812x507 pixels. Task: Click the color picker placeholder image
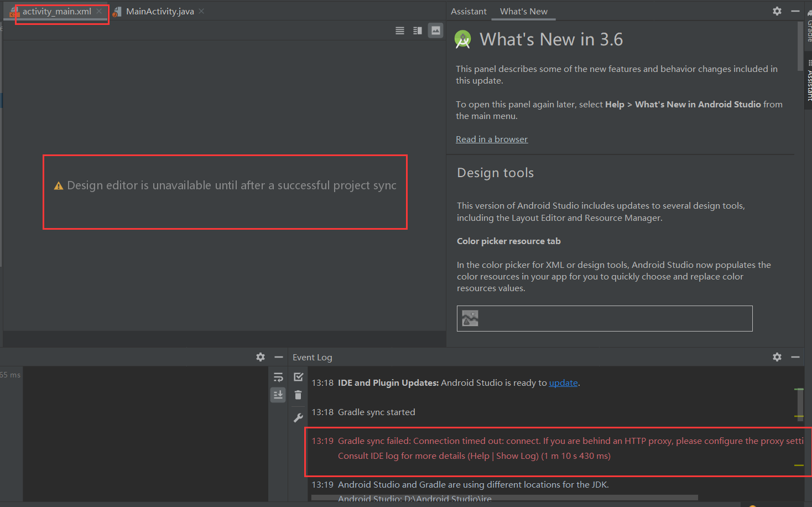470,318
